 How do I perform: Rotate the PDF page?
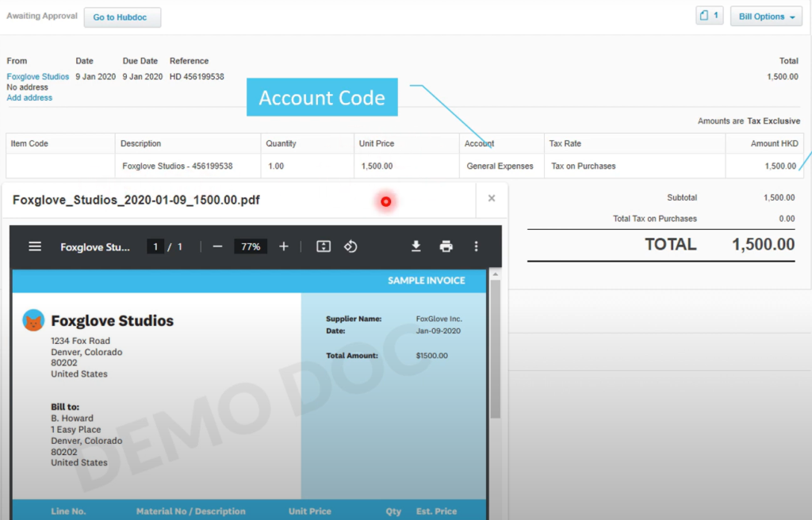tap(350, 246)
